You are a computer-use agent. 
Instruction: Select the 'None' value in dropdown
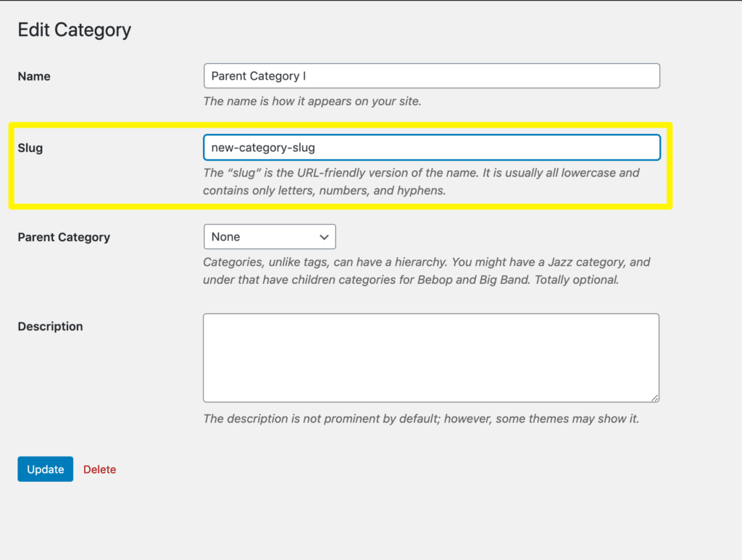226,237
